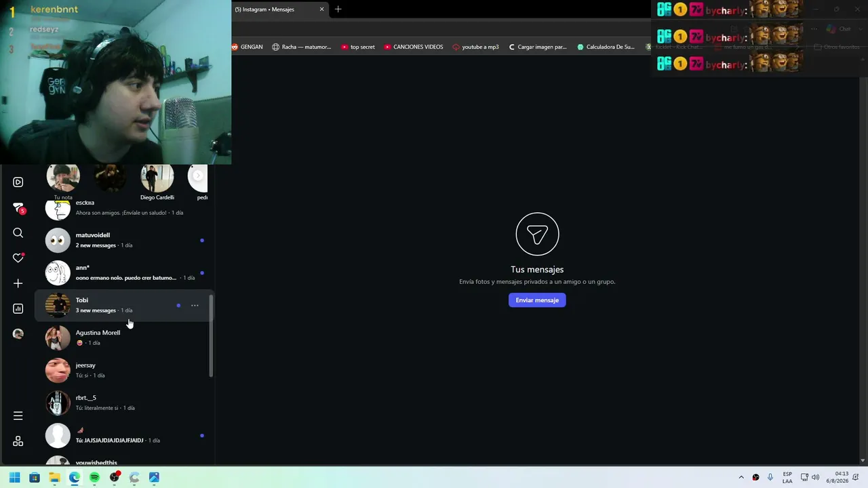The height and width of the screenshot is (488, 868).
Task: Open the network icon in system tray
Action: (x=804, y=477)
